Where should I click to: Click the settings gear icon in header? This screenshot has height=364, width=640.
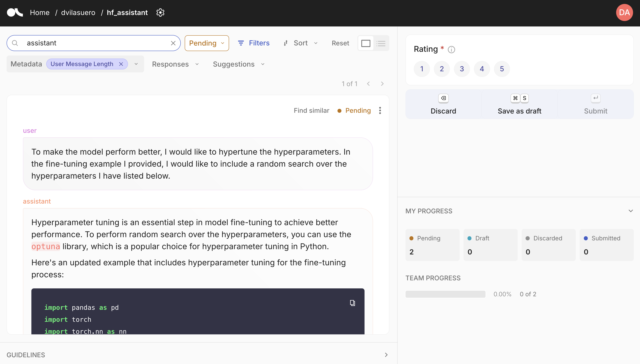pyautogui.click(x=160, y=12)
